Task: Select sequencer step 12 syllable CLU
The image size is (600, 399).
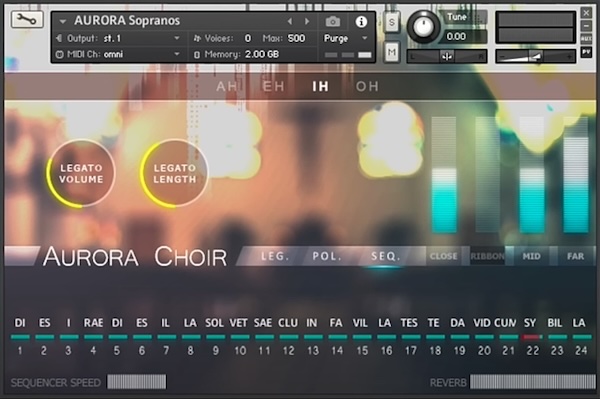Action: tap(288, 323)
